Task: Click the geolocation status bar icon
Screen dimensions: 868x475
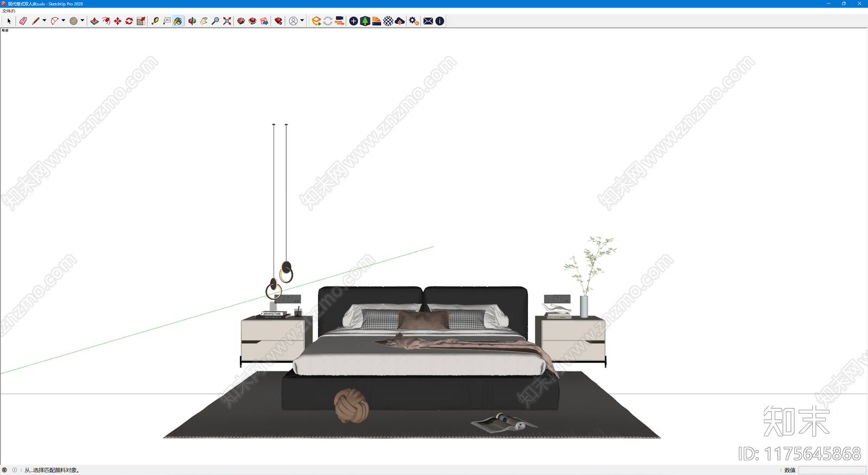Action: click(4, 470)
